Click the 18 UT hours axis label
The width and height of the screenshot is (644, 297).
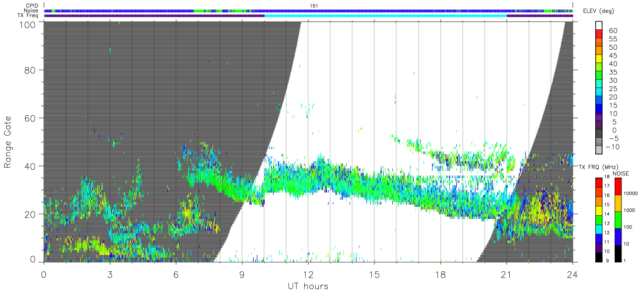[x=440, y=274]
